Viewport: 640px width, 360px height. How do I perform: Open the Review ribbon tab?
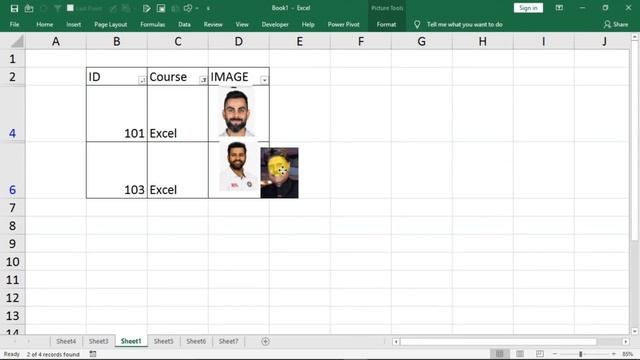213,24
